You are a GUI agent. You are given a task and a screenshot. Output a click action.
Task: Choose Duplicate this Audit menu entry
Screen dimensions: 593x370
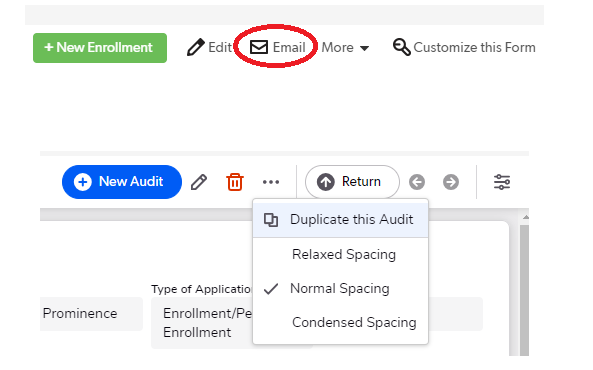[340, 220]
